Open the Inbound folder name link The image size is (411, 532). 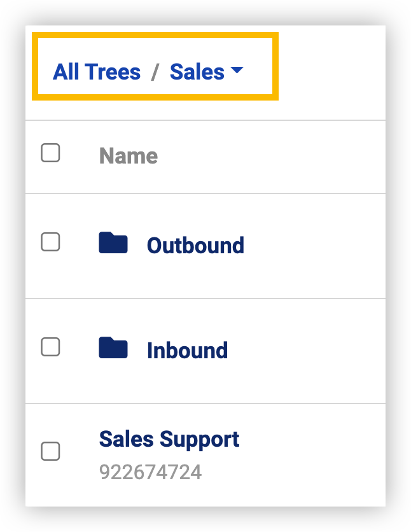tap(187, 350)
